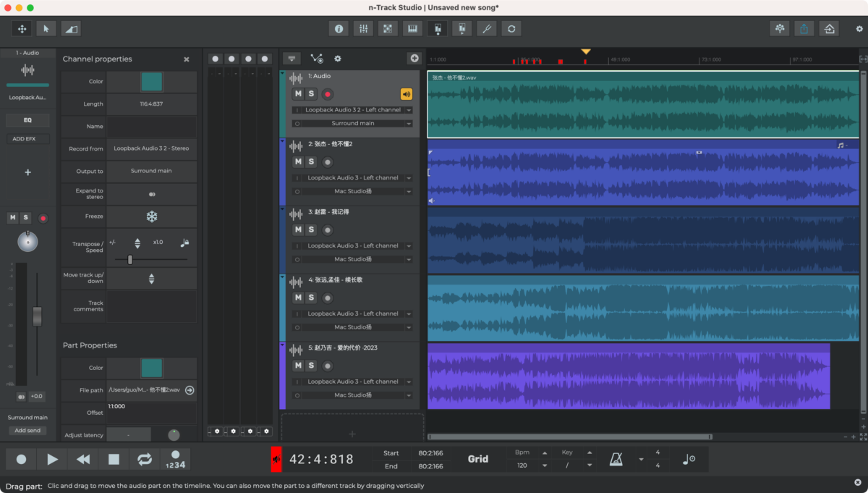
Task: Open the Output to Surround main field
Action: (152, 171)
